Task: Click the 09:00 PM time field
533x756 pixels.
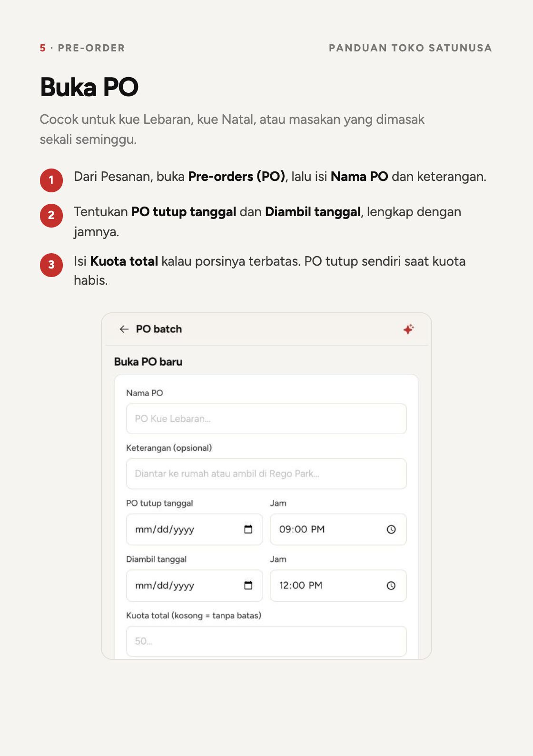Action: pos(338,529)
